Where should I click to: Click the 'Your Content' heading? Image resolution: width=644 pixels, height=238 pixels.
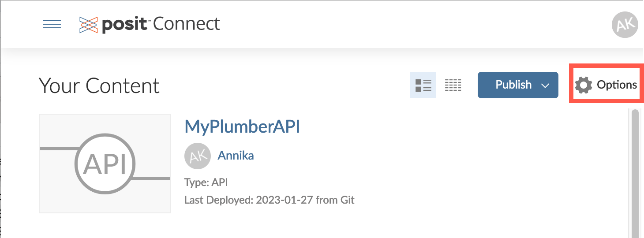[x=99, y=86]
